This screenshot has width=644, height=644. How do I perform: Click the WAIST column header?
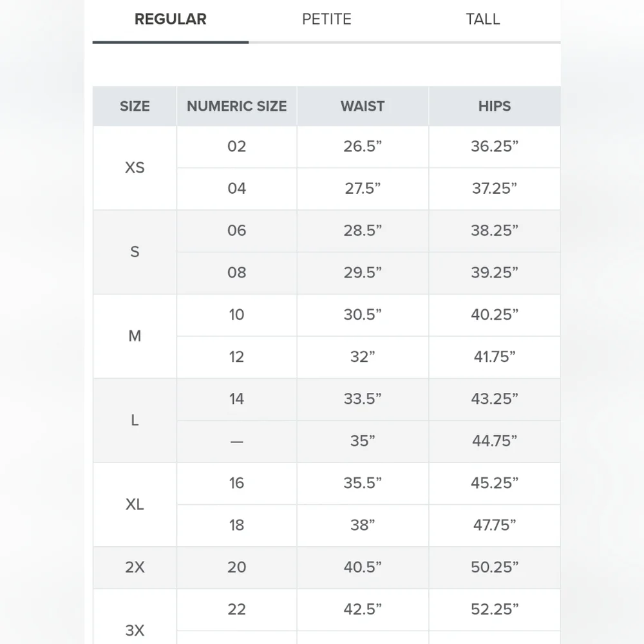tap(363, 106)
